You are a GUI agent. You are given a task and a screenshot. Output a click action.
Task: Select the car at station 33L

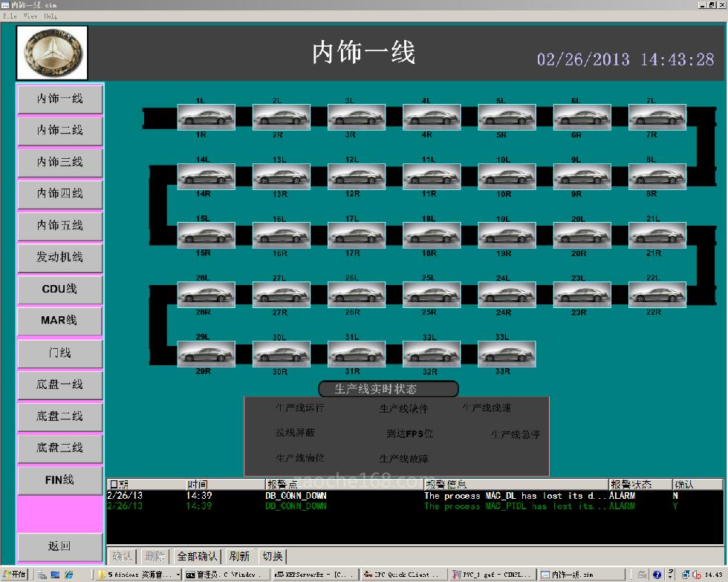507,354
